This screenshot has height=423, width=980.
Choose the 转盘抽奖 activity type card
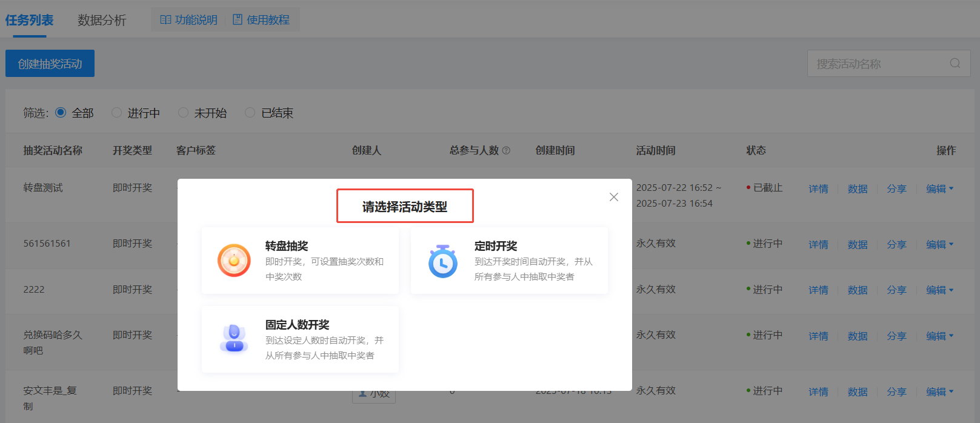300,261
